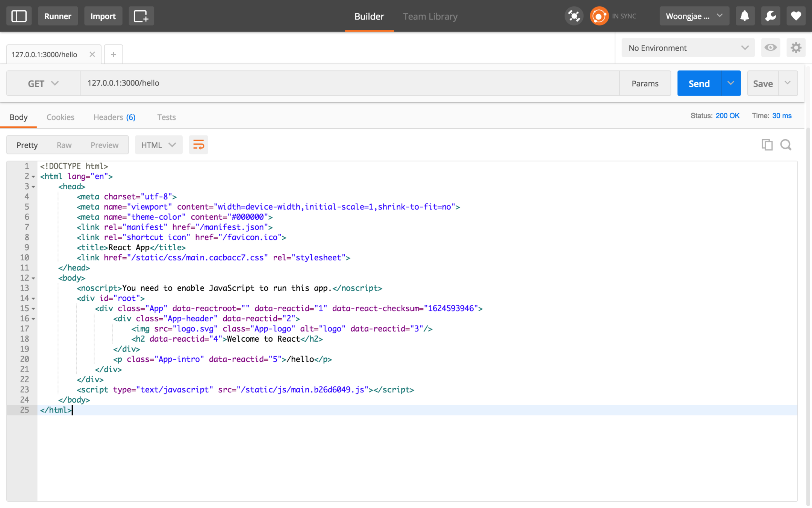Click the interceptor satellite icon
812x508 pixels.
click(x=574, y=16)
